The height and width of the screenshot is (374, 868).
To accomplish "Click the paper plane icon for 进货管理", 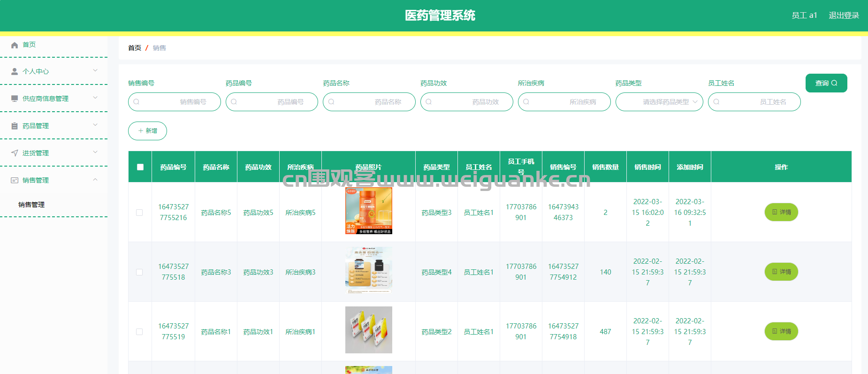I will click(15, 153).
